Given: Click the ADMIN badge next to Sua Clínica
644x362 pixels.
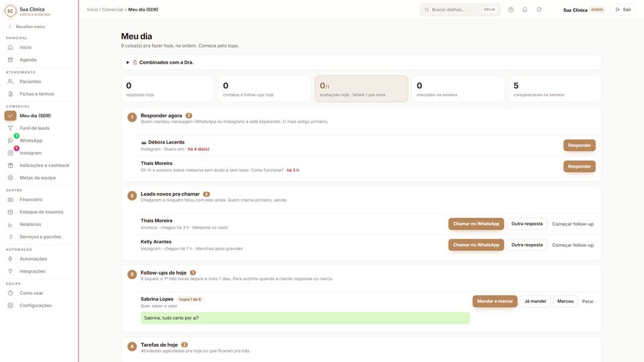Looking at the screenshot, I should pos(597,9).
